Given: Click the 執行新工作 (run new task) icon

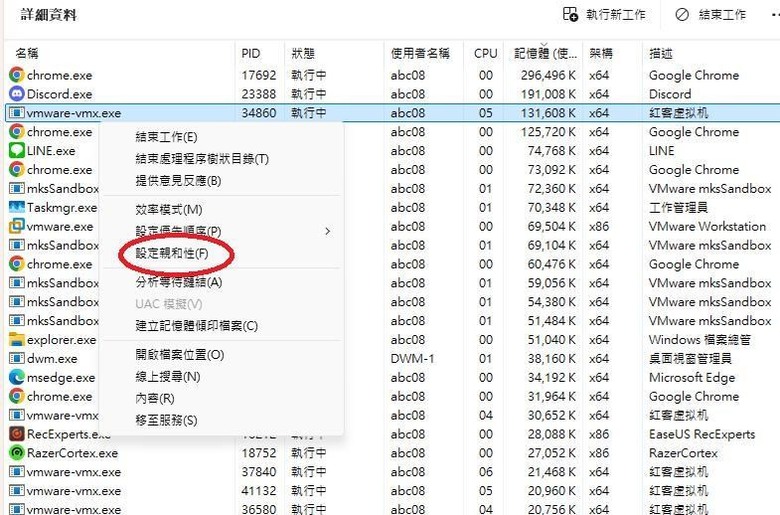Looking at the screenshot, I should (x=570, y=14).
